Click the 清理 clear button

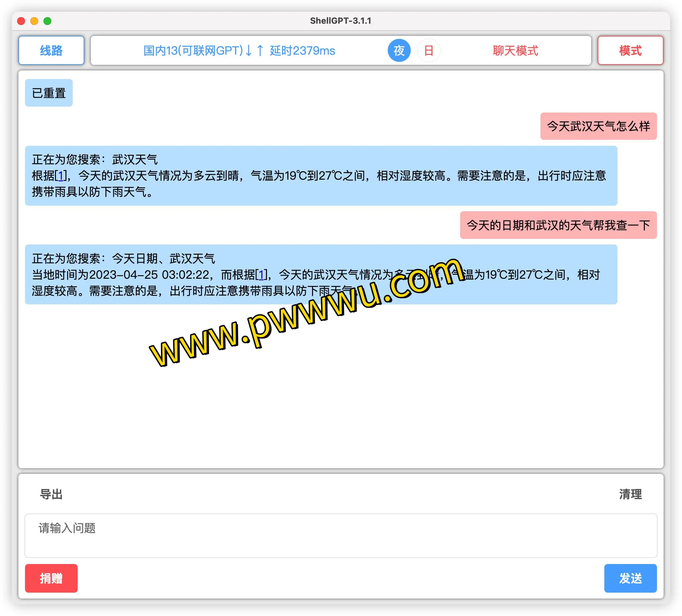tap(630, 494)
